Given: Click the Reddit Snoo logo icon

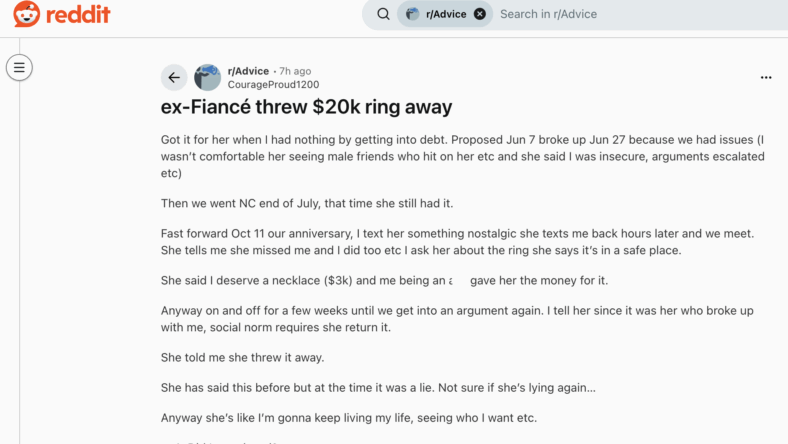Looking at the screenshot, I should pos(27,14).
